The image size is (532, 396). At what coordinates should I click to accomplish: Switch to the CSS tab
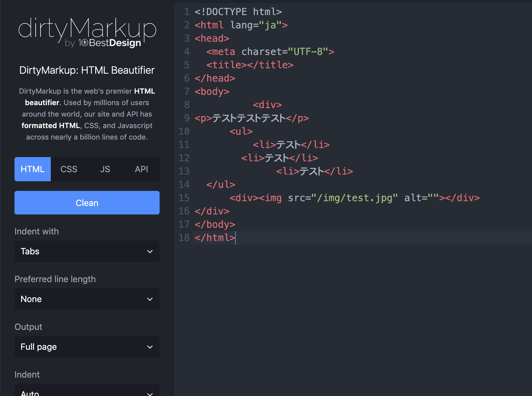[69, 169]
